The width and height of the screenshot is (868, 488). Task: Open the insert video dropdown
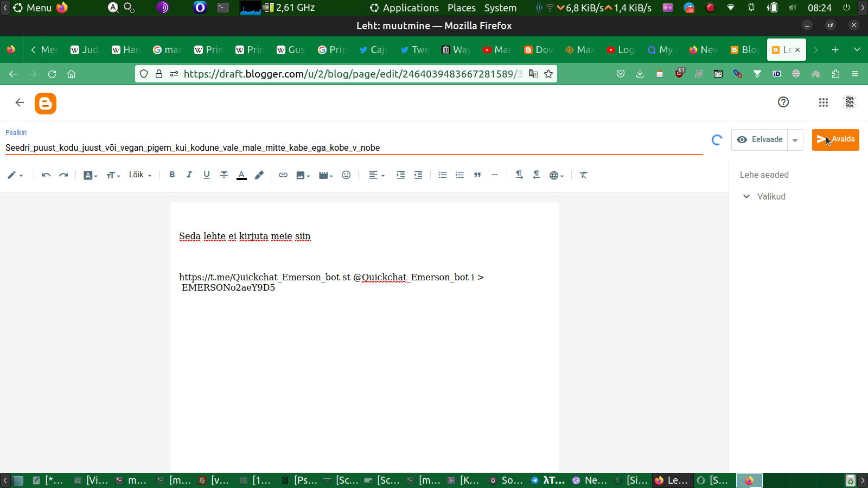click(x=325, y=175)
